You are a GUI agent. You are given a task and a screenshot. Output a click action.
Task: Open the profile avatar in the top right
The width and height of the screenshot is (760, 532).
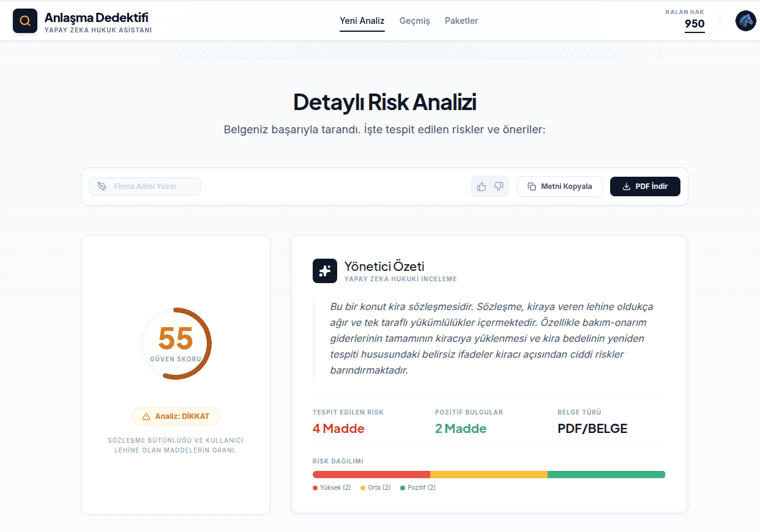[745, 21]
